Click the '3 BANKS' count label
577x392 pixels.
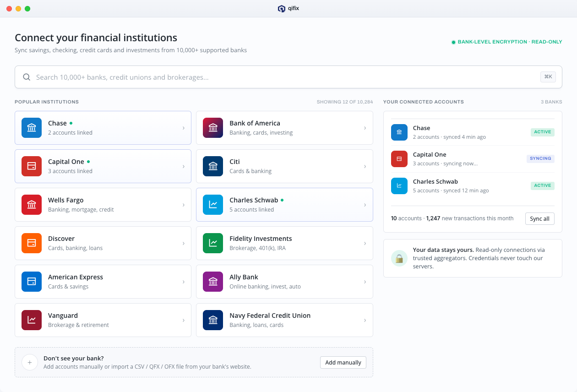point(551,102)
